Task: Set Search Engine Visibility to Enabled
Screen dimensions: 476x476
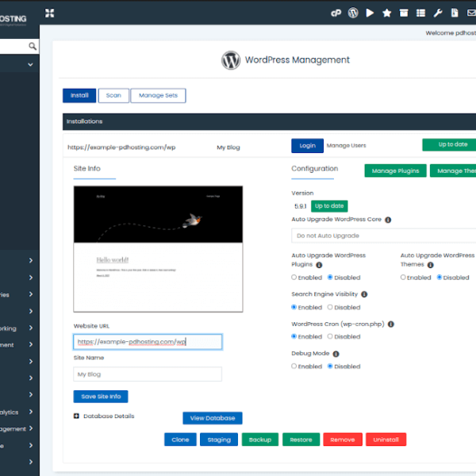Action: pyautogui.click(x=294, y=307)
